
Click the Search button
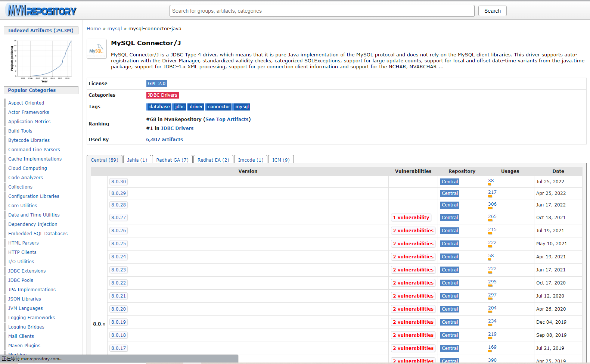pyautogui.click(x=492, y=11)
